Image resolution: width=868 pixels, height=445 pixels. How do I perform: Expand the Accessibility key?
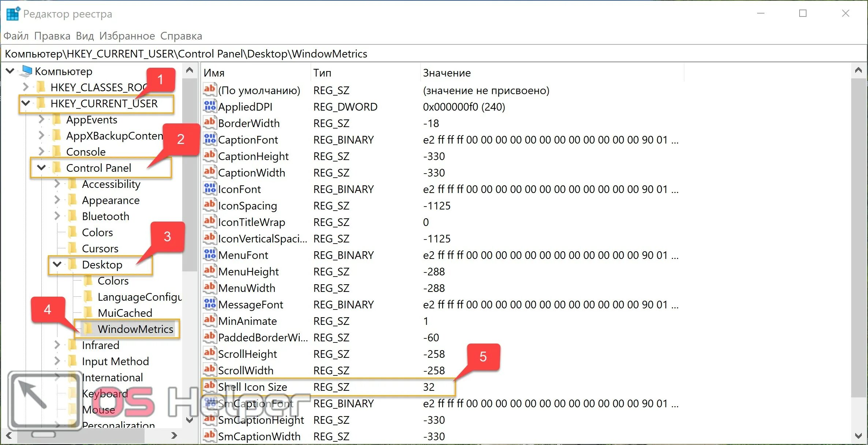[57, 184]
